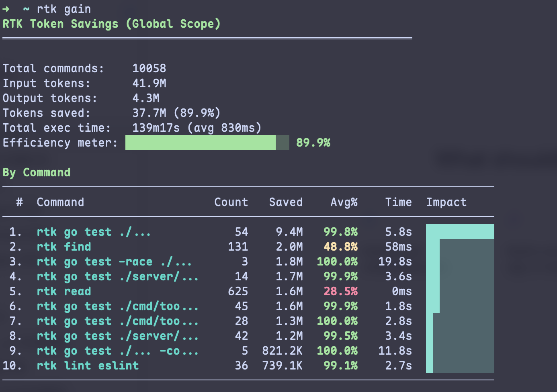Click the RTK Token Savings heading
The image size is (557, 392).
point(112,24)
